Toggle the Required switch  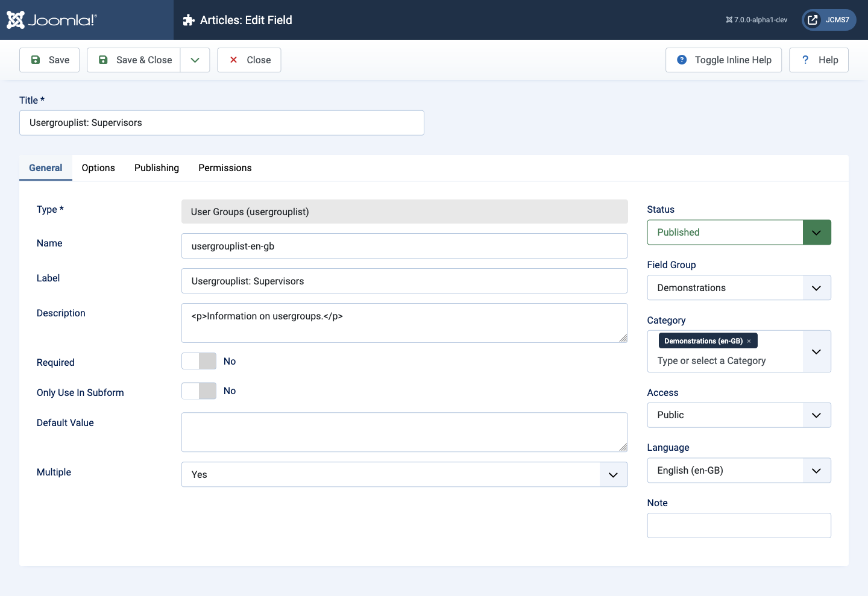(199, 361)
